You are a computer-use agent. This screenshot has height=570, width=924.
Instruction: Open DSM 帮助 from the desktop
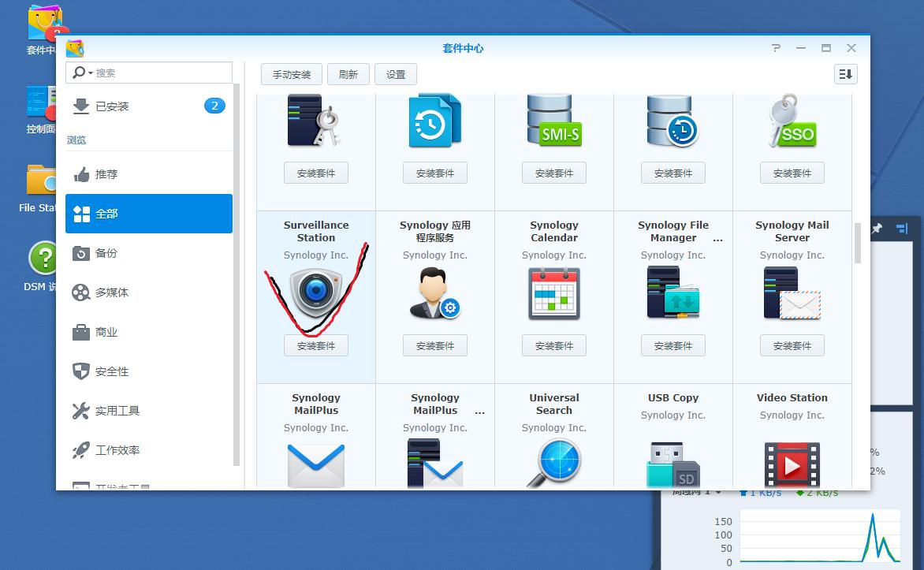point(45,256)
